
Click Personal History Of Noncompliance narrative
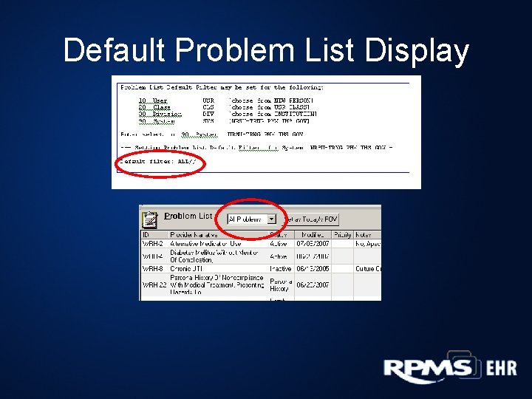(217, 284)
